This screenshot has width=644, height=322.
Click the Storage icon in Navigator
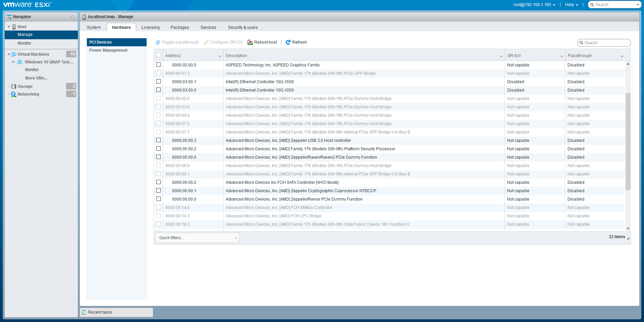pos(14,87)
